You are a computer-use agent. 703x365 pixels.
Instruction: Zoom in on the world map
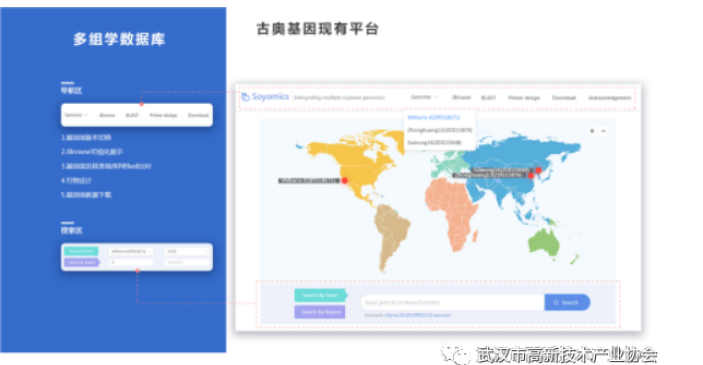click(592, 131)
